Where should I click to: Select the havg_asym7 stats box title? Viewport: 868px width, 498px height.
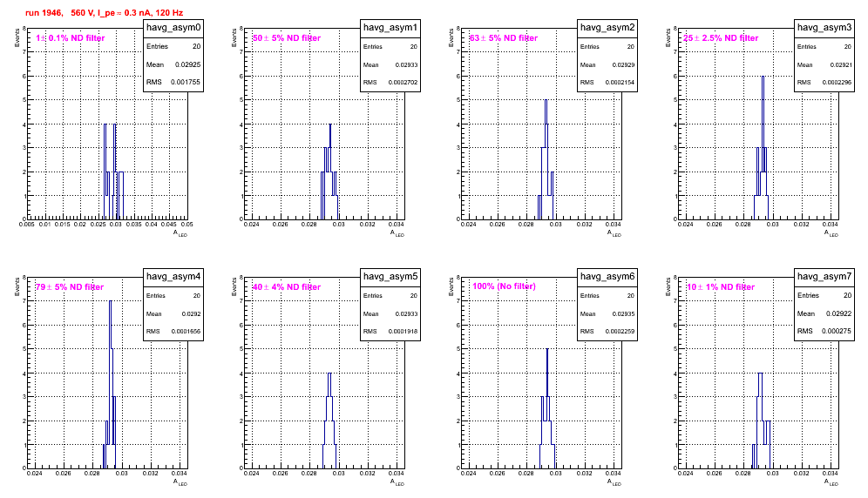(824, 276)
